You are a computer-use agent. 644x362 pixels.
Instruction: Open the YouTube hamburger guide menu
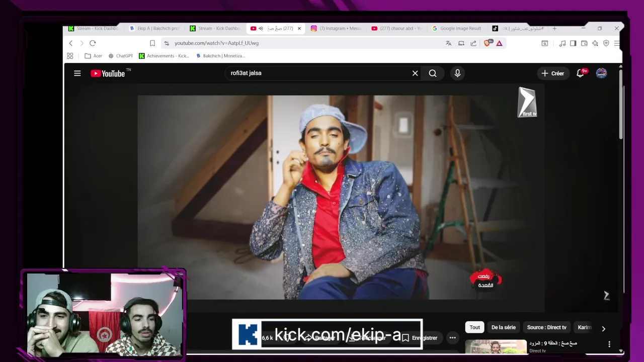tap(77, 73)
